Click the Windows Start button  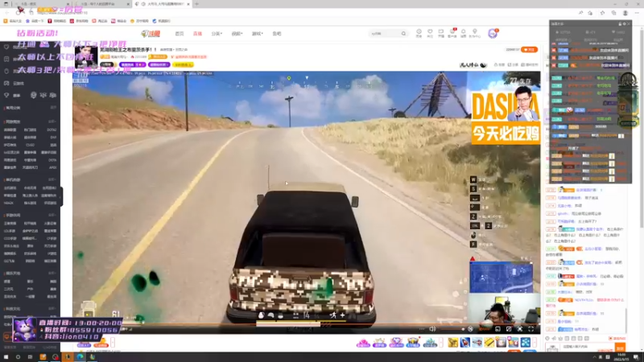click(6, 357)
